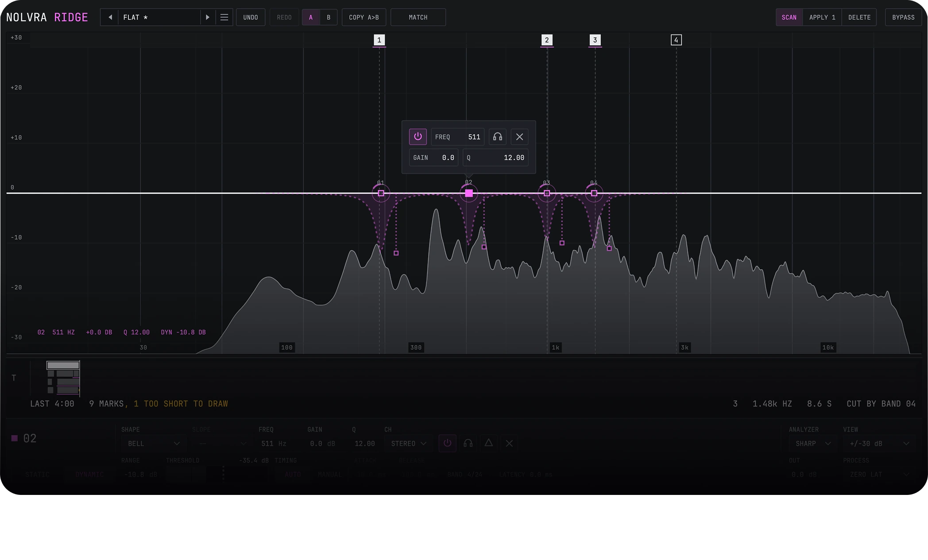Image resolution: width=928 pixels, height=560 pixels.
Task: Solo-listen band via popup headphones icon
Action: 498,137
